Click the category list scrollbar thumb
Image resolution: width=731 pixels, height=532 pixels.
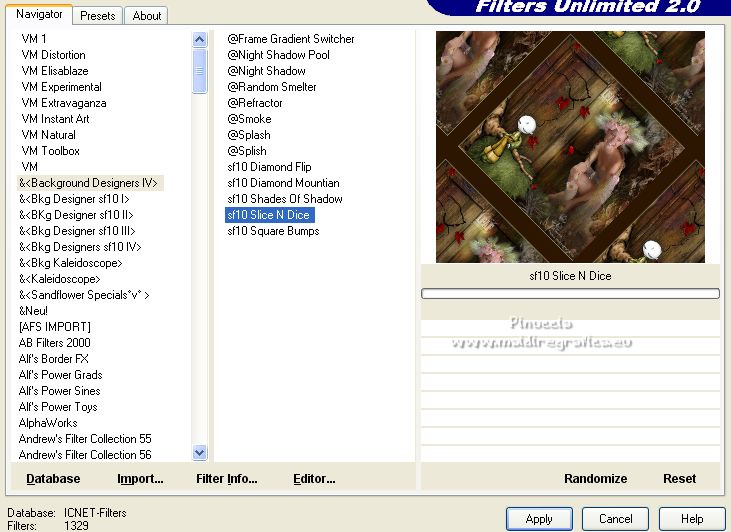[200, 71]
